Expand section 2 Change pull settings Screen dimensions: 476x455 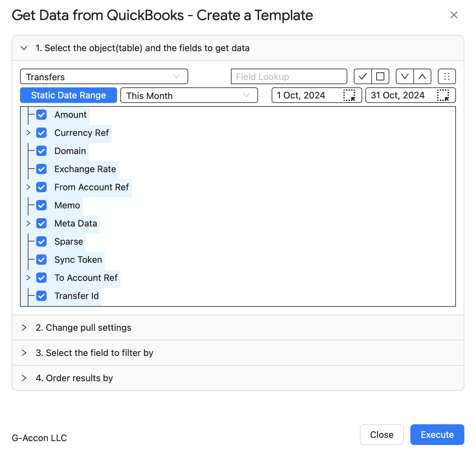pyautogui.click(x=238, y=327)
